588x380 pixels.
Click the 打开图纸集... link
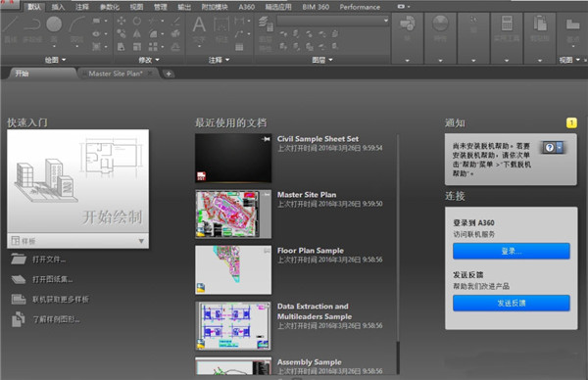pyautogui.click(x=53, y=279)
